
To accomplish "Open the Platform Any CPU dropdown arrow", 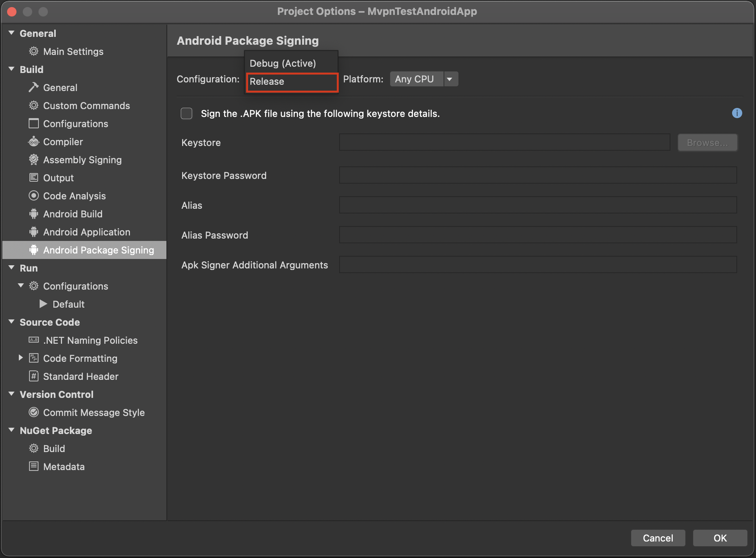I will pos(450,79).
